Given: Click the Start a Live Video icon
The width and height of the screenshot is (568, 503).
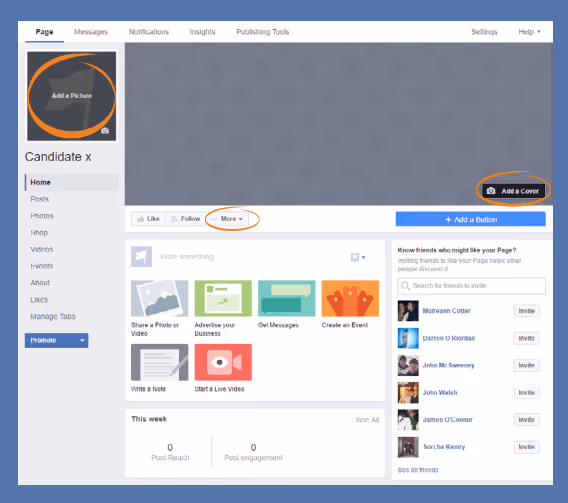Looking at the screenshot, I should click(x=223, y=362).
